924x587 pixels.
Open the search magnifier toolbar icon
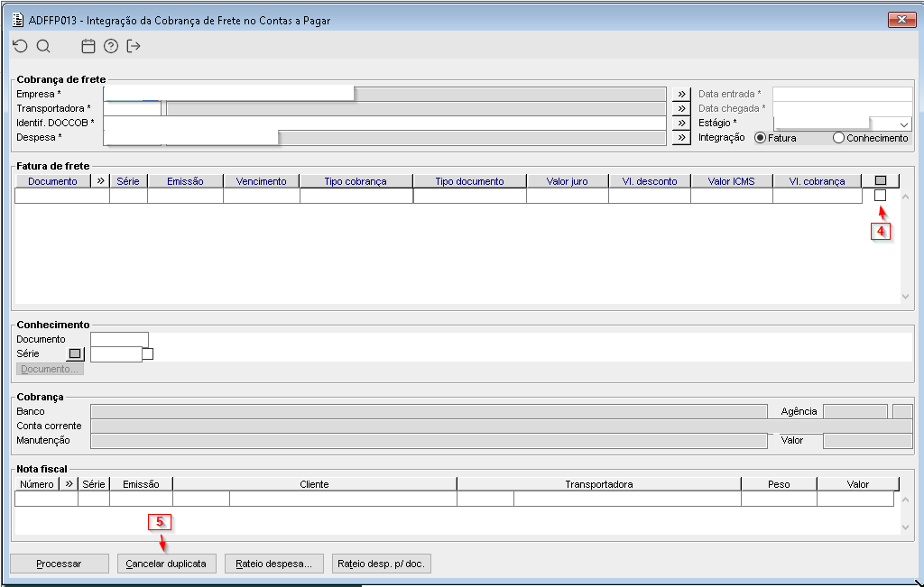[x=43, y=46]
